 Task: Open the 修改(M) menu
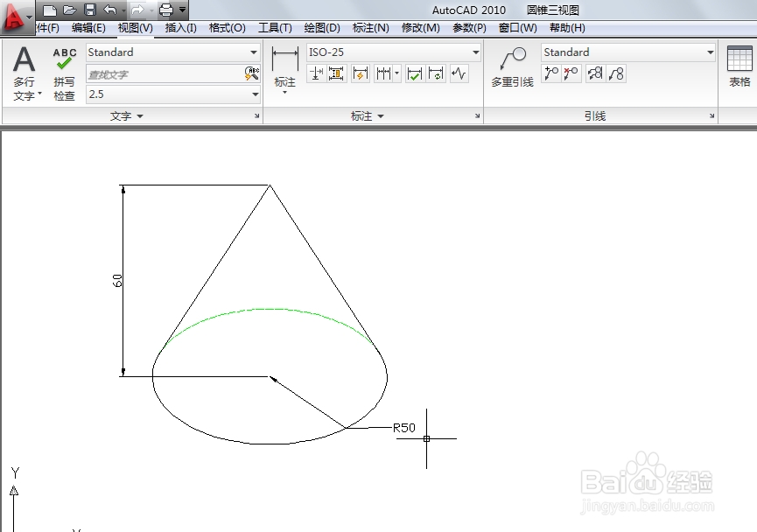(420, 28)
